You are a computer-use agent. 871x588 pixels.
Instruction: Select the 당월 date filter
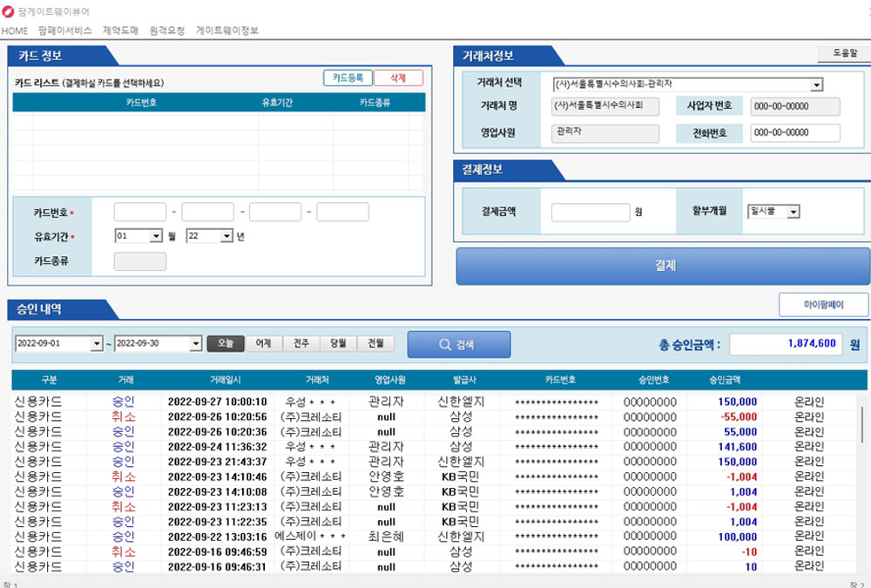338,343
